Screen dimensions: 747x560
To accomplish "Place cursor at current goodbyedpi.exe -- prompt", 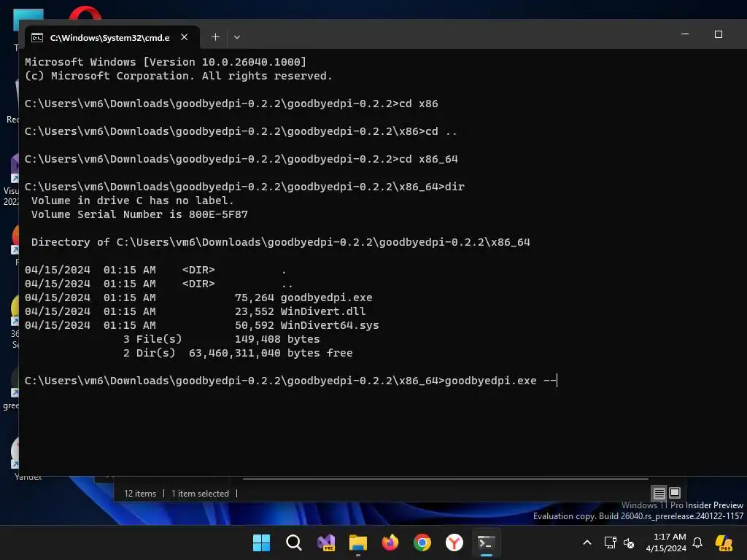I will pyautogui.click(x=556, y=381).
